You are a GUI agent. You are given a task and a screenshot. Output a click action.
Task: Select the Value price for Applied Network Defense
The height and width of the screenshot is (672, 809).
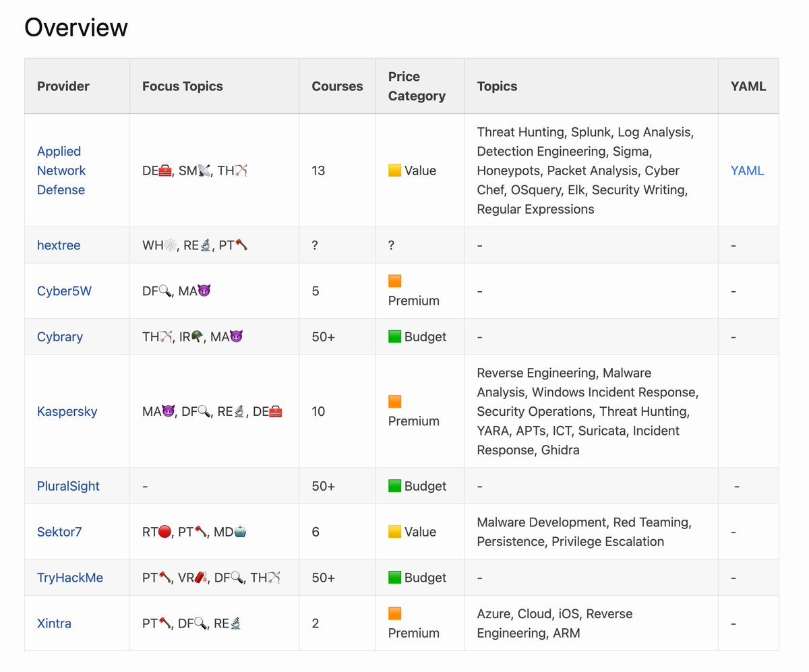412,171
